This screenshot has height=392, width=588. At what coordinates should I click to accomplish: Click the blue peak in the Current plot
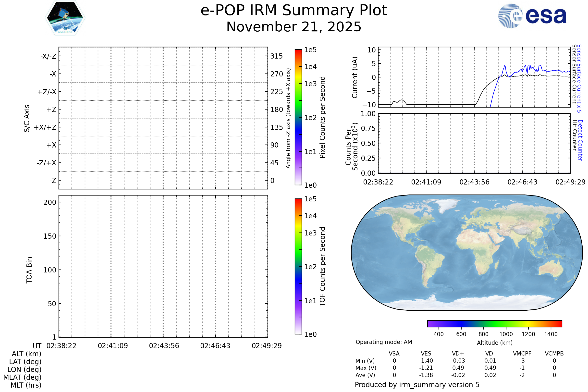click(x=505, y=66)
